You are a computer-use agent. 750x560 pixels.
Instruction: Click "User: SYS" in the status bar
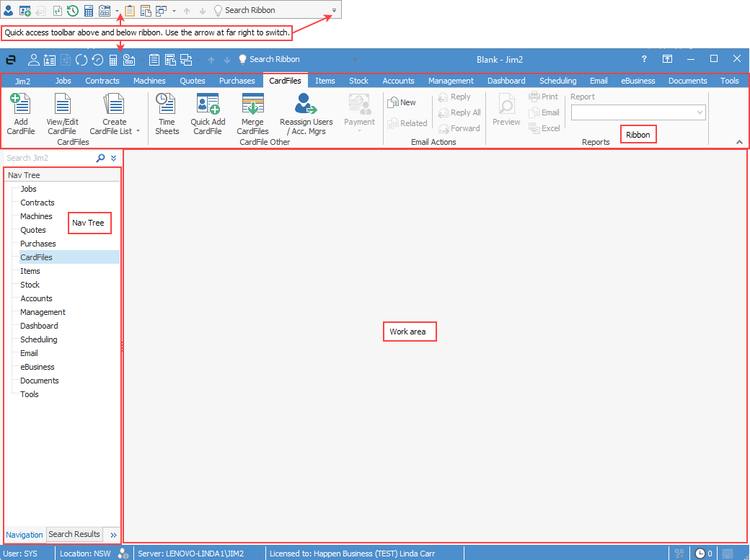20,554
